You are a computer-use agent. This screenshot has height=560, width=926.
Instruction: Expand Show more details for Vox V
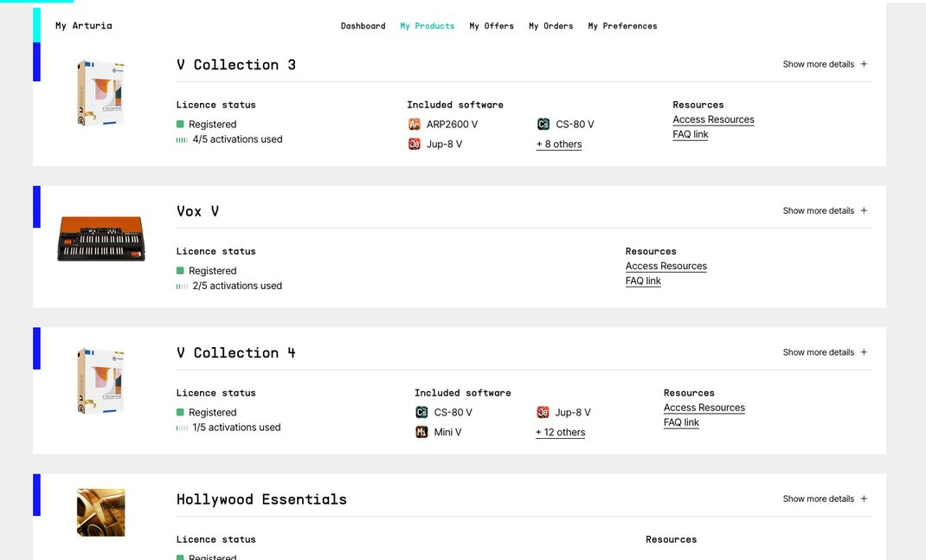(825, 211)
